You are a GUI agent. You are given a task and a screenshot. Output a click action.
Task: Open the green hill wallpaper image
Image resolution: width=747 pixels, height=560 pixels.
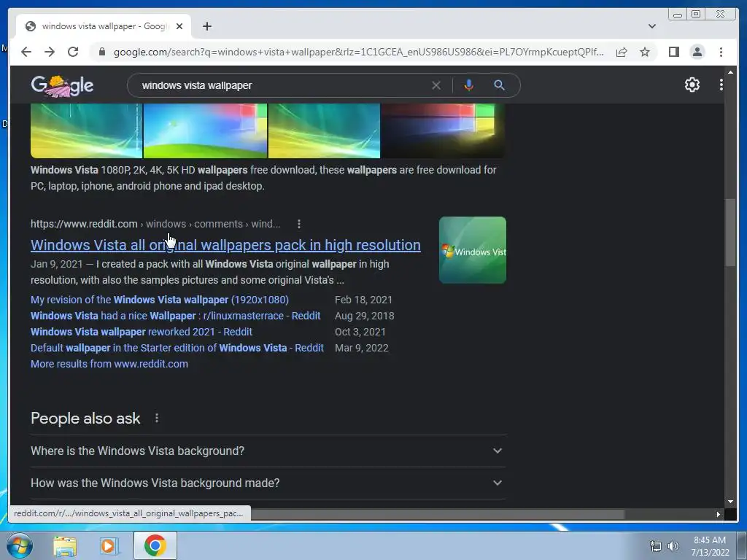(x=205, y=131)
